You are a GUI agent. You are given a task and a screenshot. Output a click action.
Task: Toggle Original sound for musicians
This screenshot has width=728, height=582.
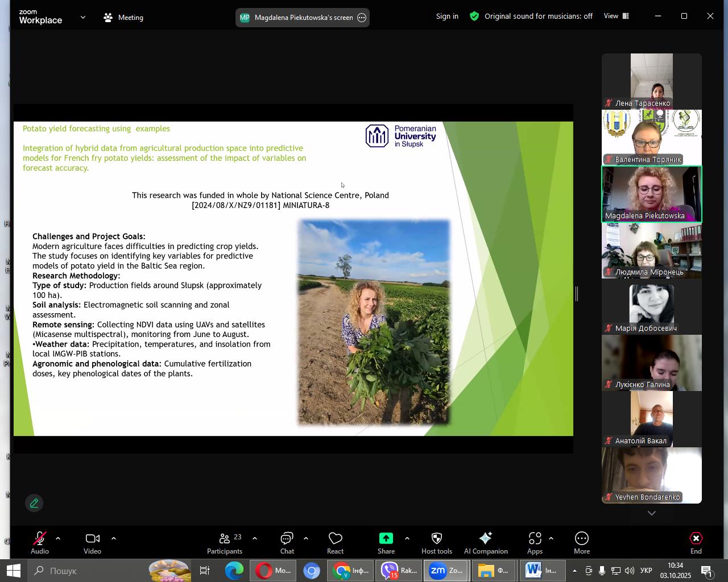pos(531,16)
